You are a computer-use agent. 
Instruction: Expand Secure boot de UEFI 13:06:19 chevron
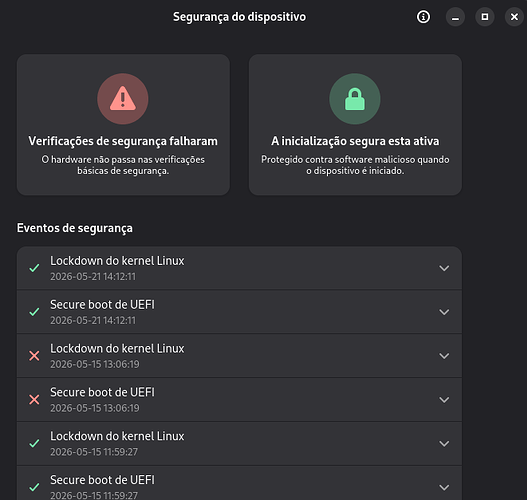(444, 400)
